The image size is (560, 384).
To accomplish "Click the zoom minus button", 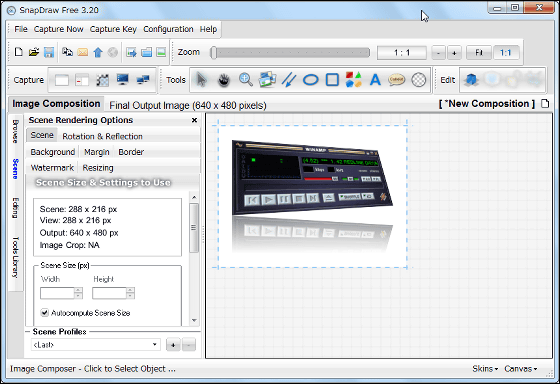I will 438,53.
